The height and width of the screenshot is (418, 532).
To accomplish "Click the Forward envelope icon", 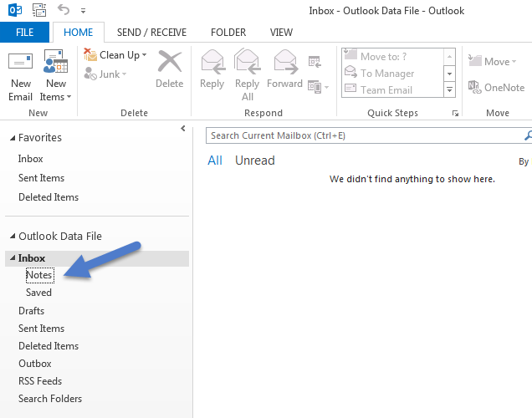I will pyautogui.click(x=285, y=62).
